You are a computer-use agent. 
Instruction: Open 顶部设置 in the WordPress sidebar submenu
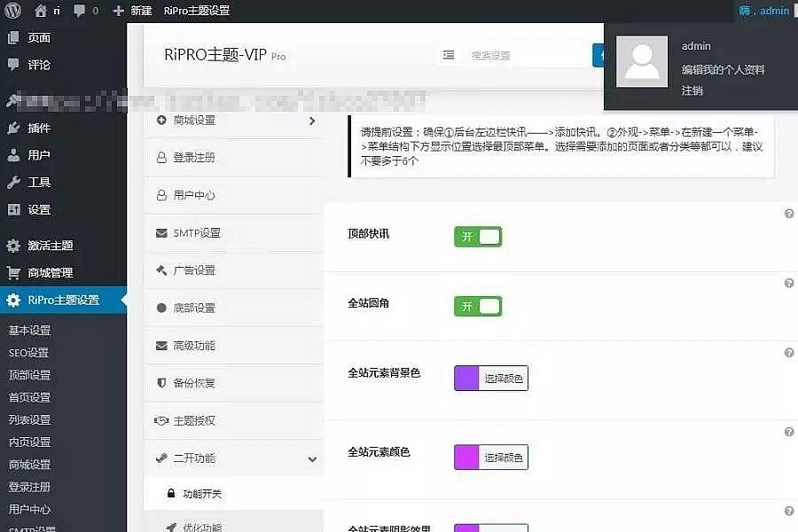pos(29,375)
